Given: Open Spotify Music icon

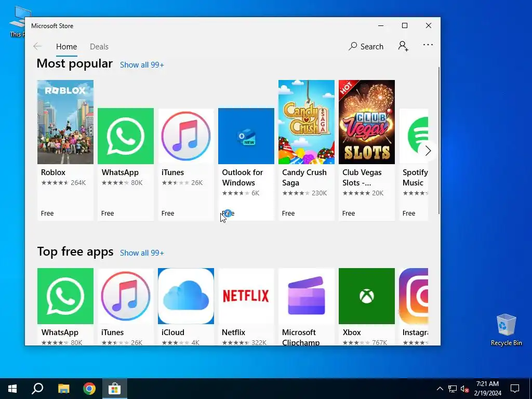Looking at the screenshot, I should click(414, 136).
